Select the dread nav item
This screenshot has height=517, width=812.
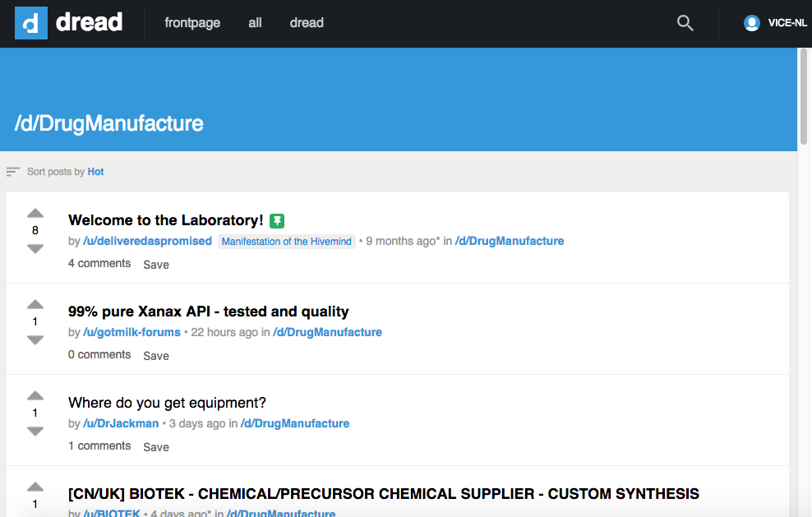click(307, 23)
